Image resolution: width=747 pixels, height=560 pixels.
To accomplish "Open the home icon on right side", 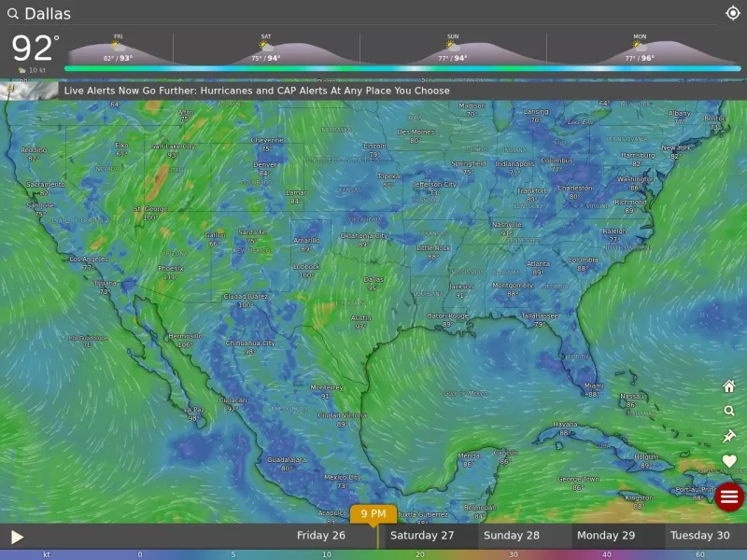I will point(729,386).
